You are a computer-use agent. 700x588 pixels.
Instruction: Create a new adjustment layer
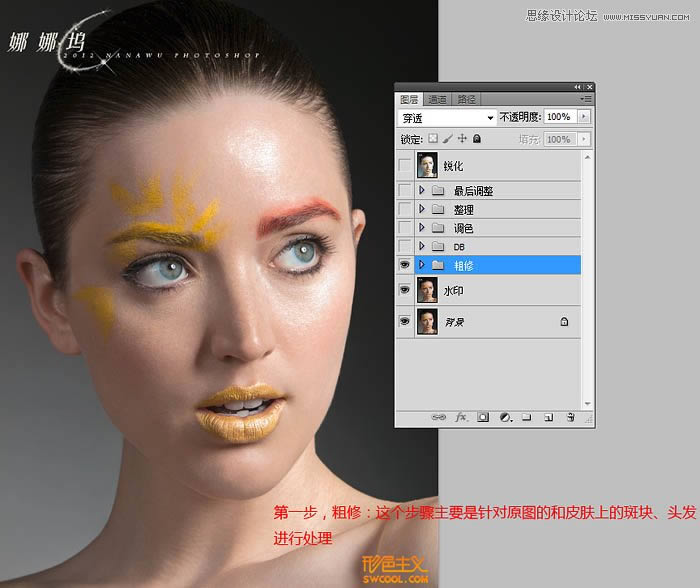pos(504,417)
